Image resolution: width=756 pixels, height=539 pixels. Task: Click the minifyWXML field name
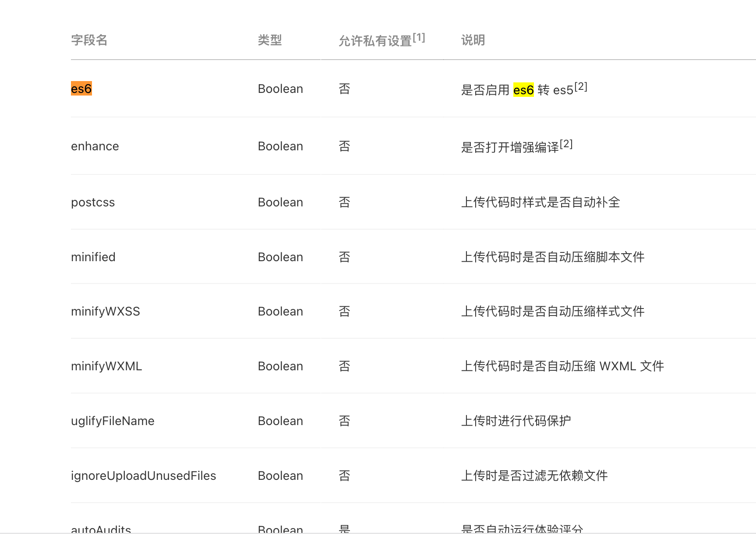pyautogui.click(x=106, y=366)
